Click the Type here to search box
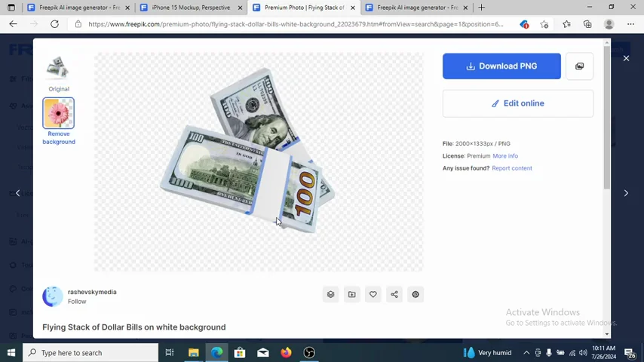This screenshot has width=644, height=362. (90, 352)
